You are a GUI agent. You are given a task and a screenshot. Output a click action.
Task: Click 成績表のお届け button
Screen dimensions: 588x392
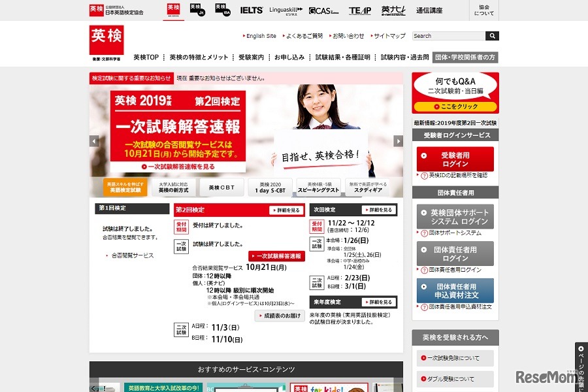(x=280, y=316)
